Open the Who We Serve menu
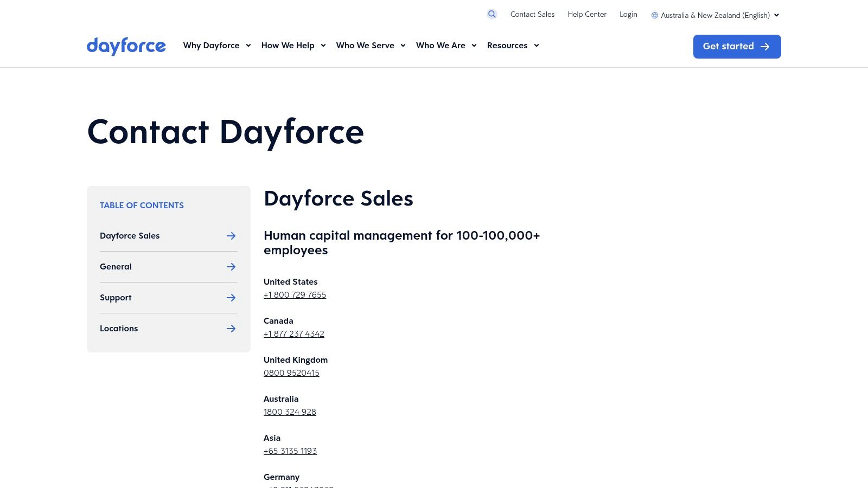868x488 pixels. tap(365, 46)
